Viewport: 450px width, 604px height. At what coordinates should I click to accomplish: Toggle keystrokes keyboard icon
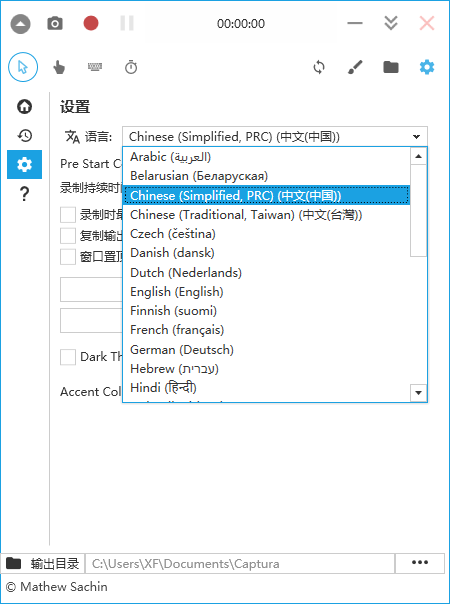pyautogui.click(x=95, y=67)
